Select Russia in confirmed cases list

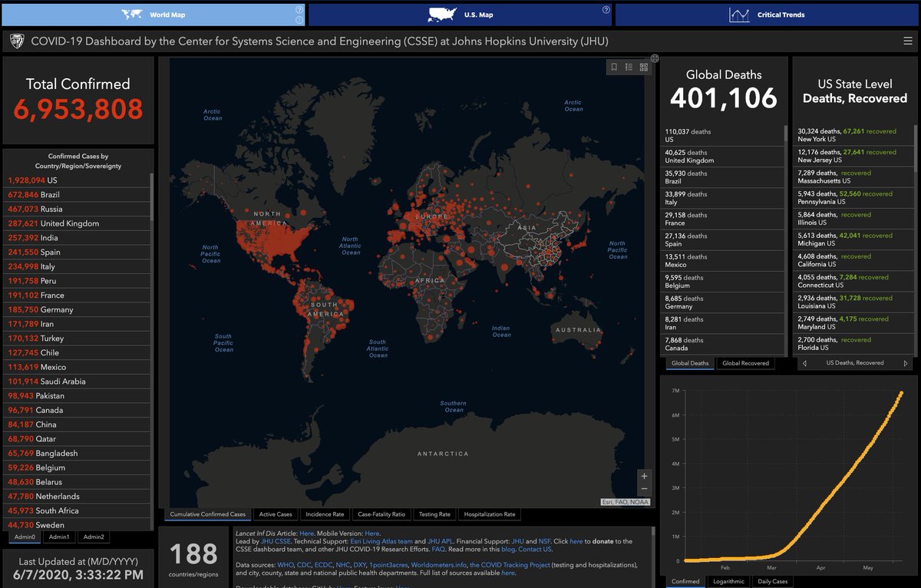tap(77, 209)
